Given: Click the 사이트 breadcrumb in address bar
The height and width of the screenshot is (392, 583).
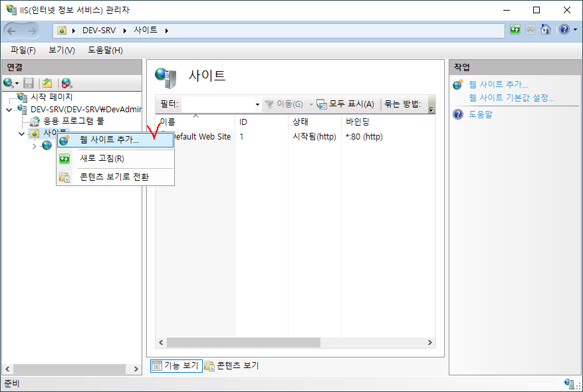Looking at the screenshot, I should (146, 30).
